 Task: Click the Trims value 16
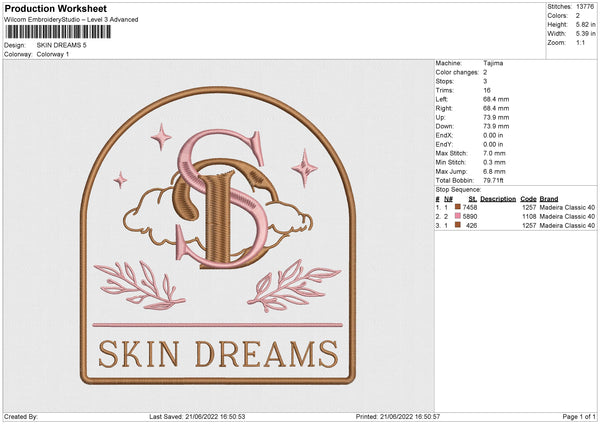tap(487, 90)
